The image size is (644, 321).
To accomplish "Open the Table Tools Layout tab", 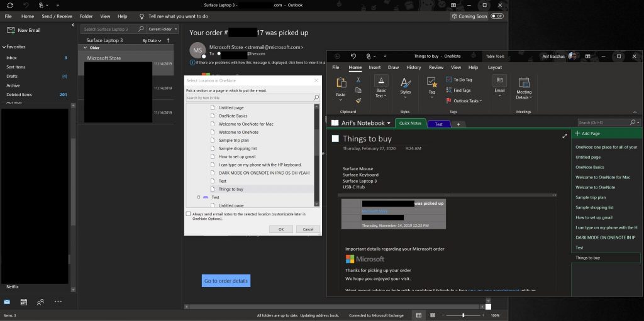I will 494,67.
